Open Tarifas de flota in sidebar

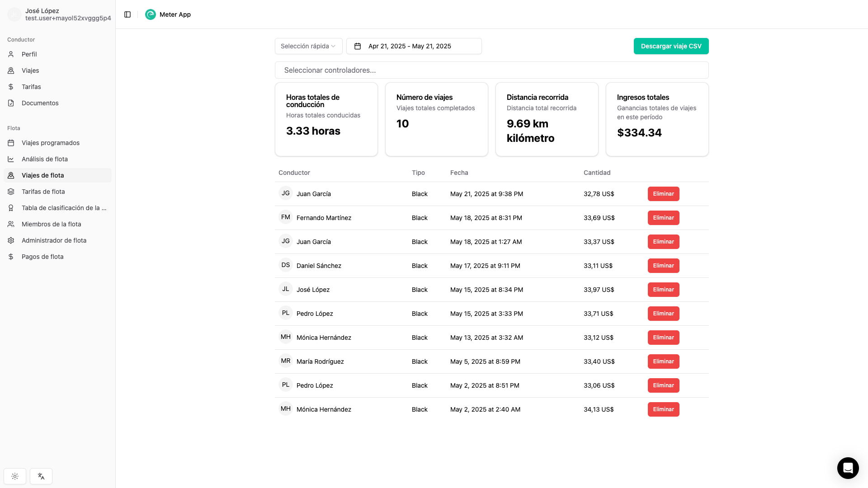(43, 192)
